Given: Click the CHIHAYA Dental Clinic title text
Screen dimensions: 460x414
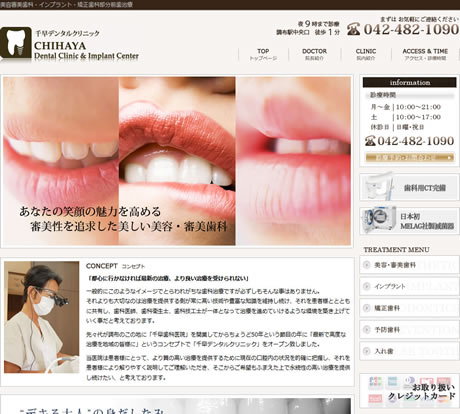Looking at the screenshot, I should (x=86, y=50).
